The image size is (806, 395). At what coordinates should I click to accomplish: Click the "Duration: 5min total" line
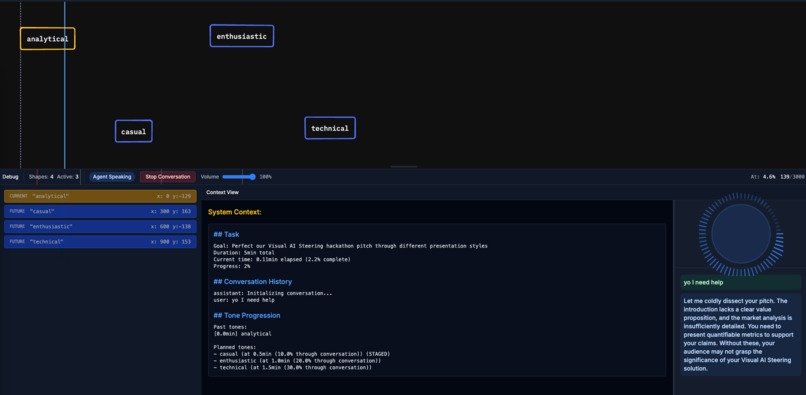[244, 253]
